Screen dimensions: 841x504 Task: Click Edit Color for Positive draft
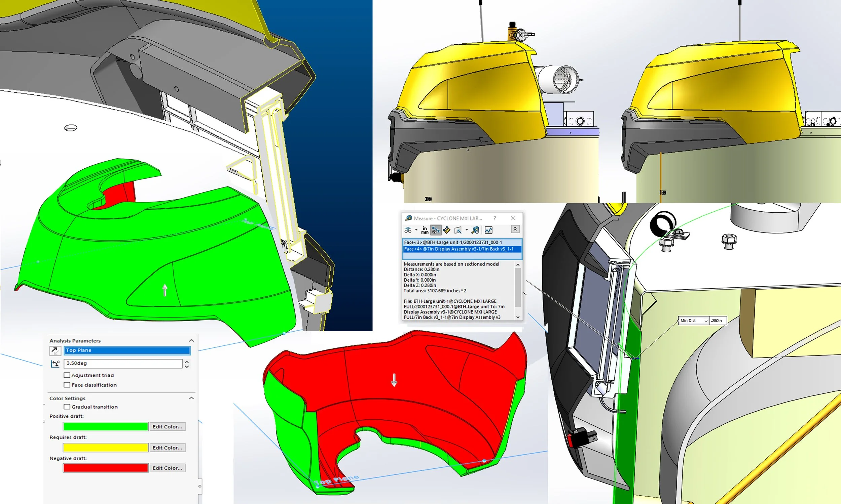pyautogui.click(x=167, y=427)
